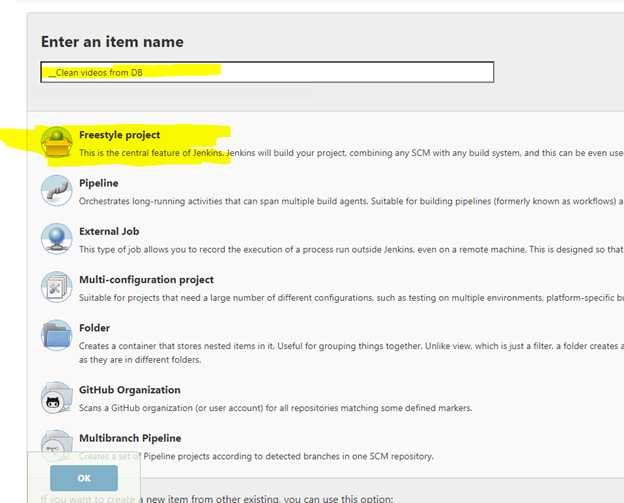Click the GitHub Organization octocat icon

(x=56, y=398)
